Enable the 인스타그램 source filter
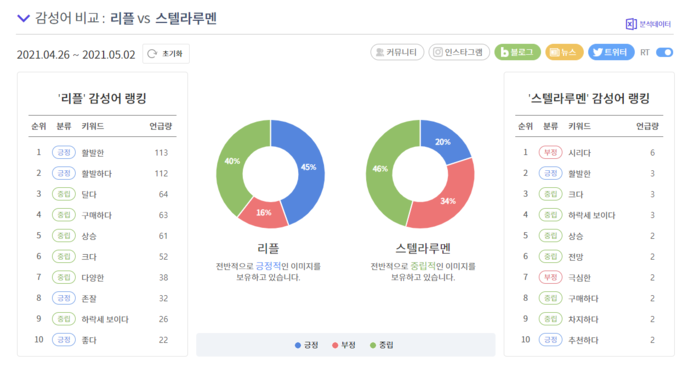Screen dimensions: 700x373 (459, 52)
